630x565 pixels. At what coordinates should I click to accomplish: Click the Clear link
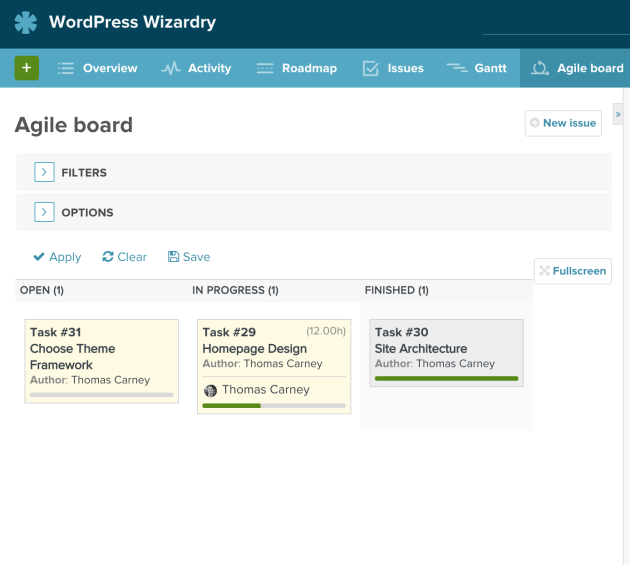pos(125,257)
